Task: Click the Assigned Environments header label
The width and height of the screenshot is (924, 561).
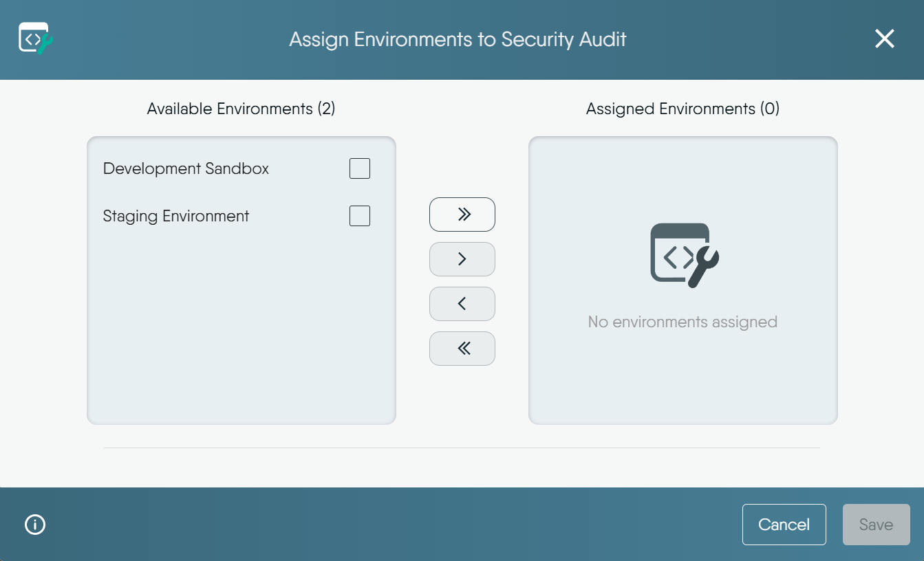Action: (682, 109)
